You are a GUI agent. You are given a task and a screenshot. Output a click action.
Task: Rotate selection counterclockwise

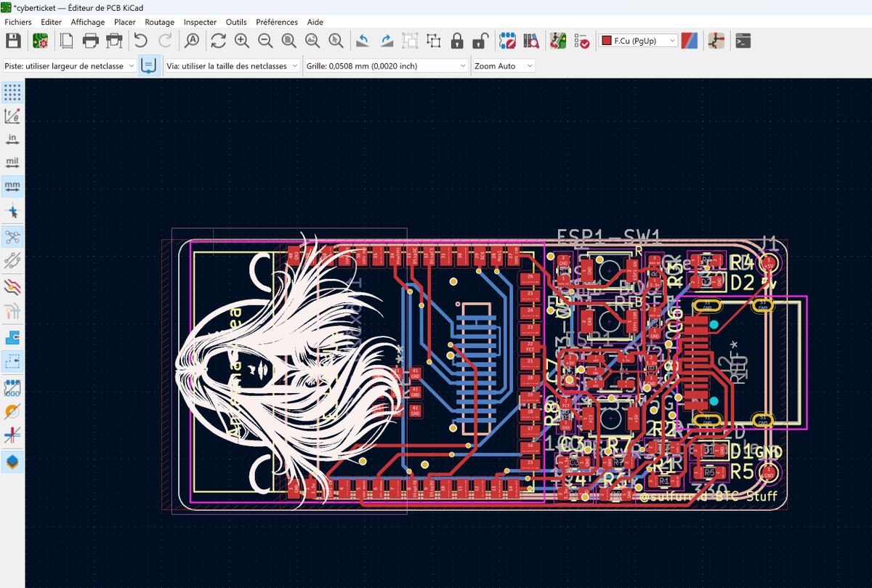tap(363, 41)
